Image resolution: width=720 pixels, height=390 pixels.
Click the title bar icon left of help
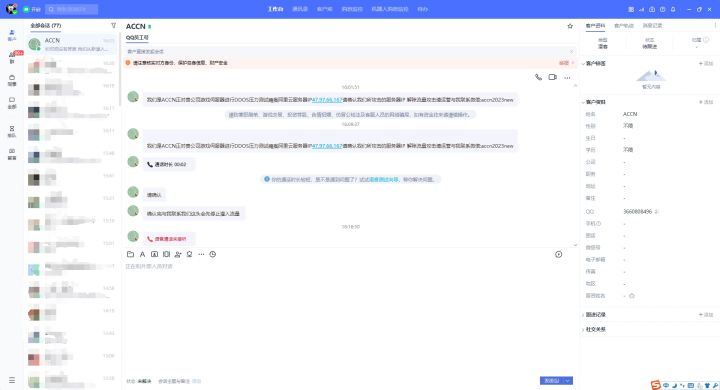(x=652, y=9)
